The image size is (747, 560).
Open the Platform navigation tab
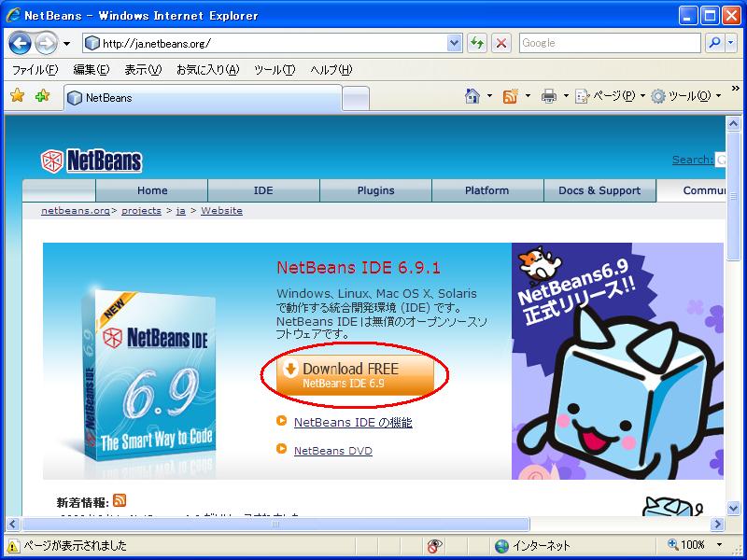tap(486, 190)
